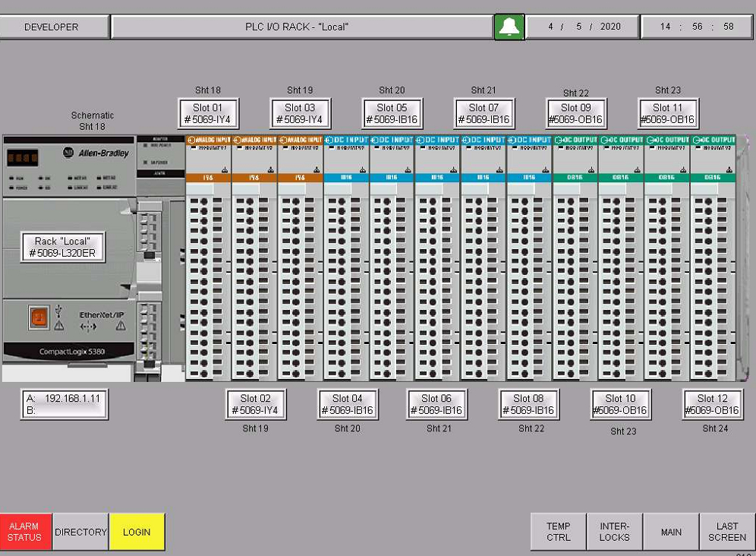The width and height of the screenshot is (756, 556).
Task: Open Slot 02 #5069-IY4 module details
Action: coord(256,404)
